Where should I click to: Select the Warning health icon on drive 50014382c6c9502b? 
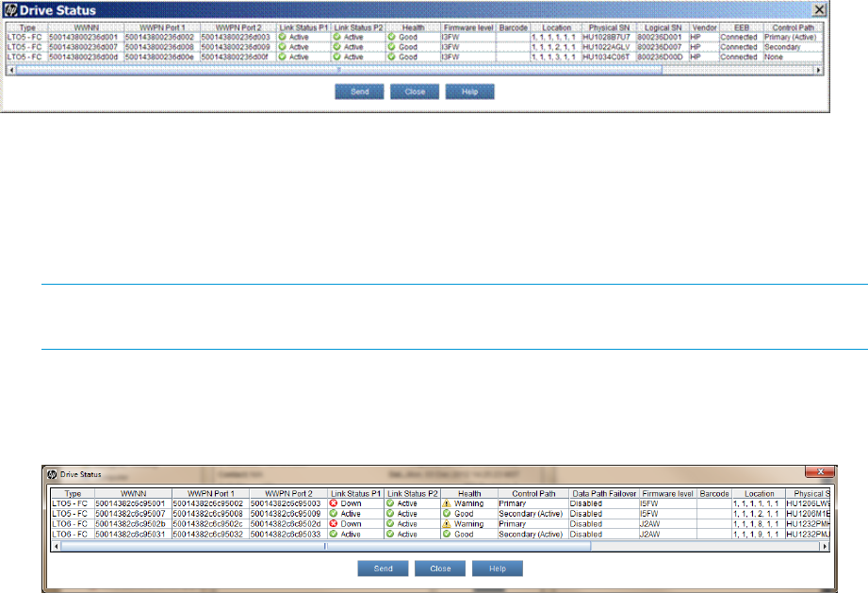[x=448, y=524]
